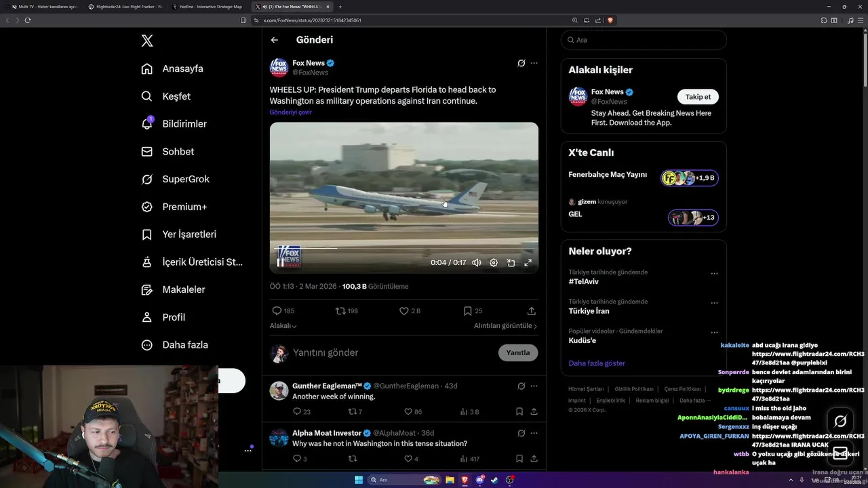Switch the video to fullscreen

pos(528,263)
